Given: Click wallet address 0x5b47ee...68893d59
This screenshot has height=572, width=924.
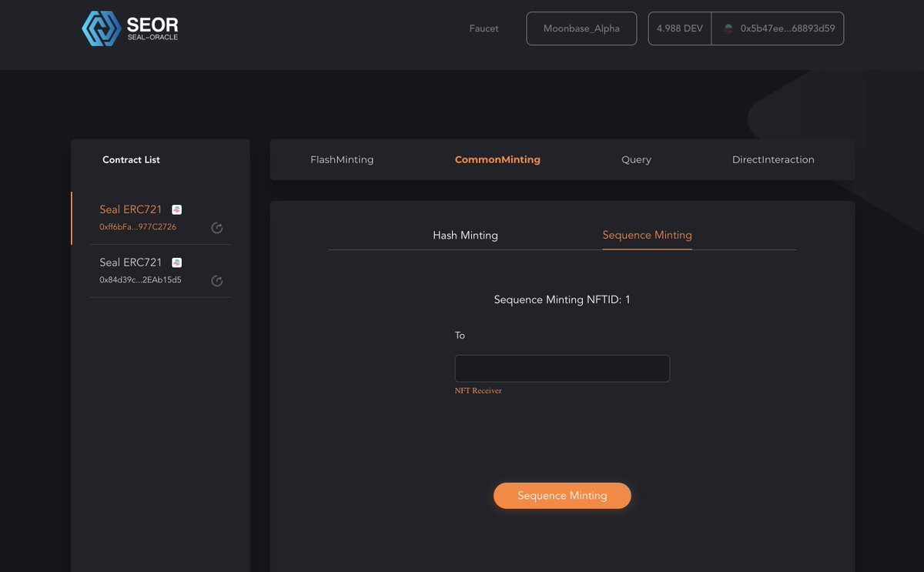Looking at the screenshot, I should 788,28.
